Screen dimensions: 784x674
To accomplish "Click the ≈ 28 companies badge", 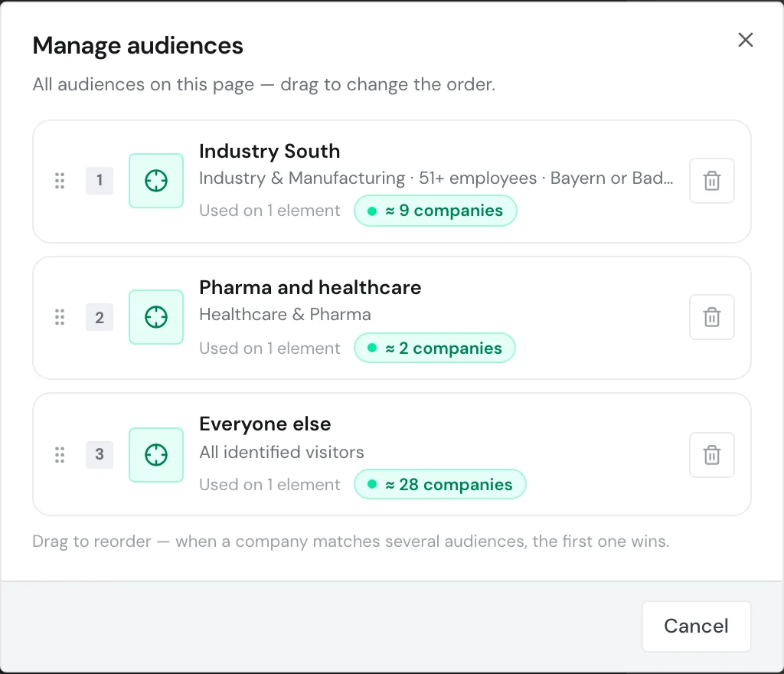I will click(440, 484).
